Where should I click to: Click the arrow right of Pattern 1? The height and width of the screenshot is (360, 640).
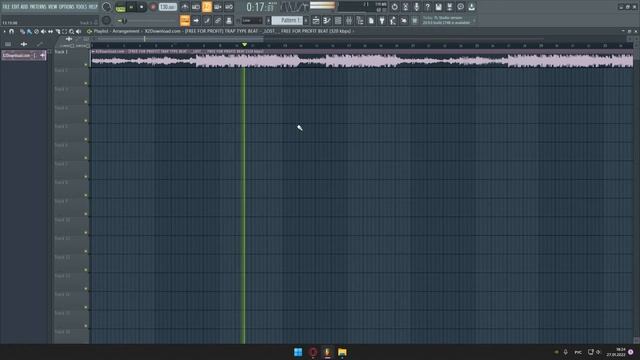306,20
